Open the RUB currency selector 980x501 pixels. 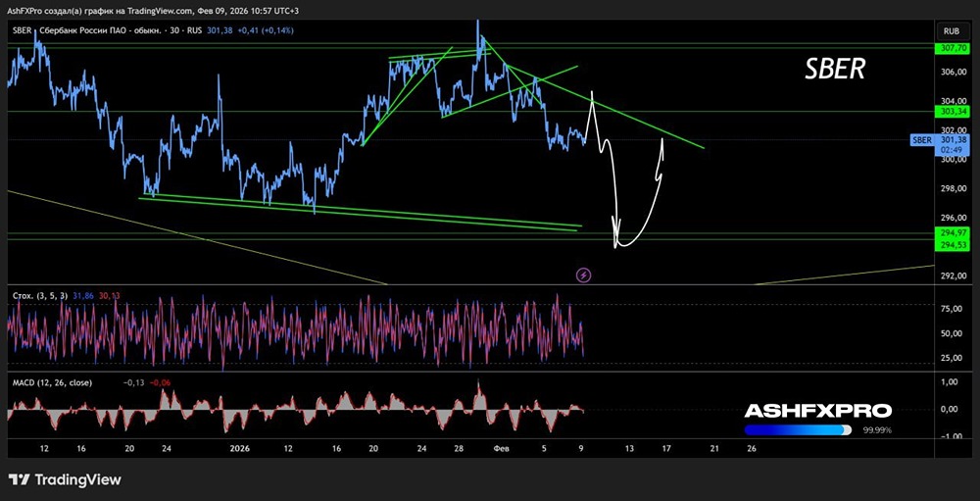pyautogui.click(x=952, y=30)
